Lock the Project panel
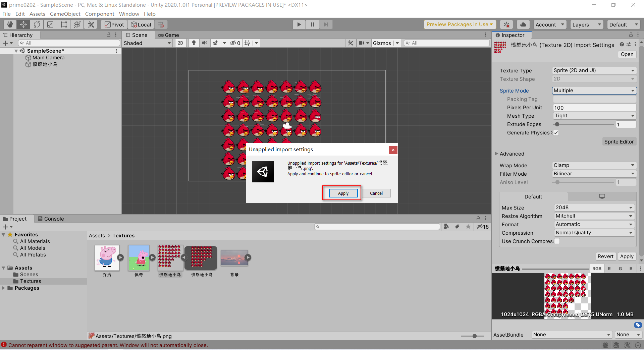 (x=478, y=218)
